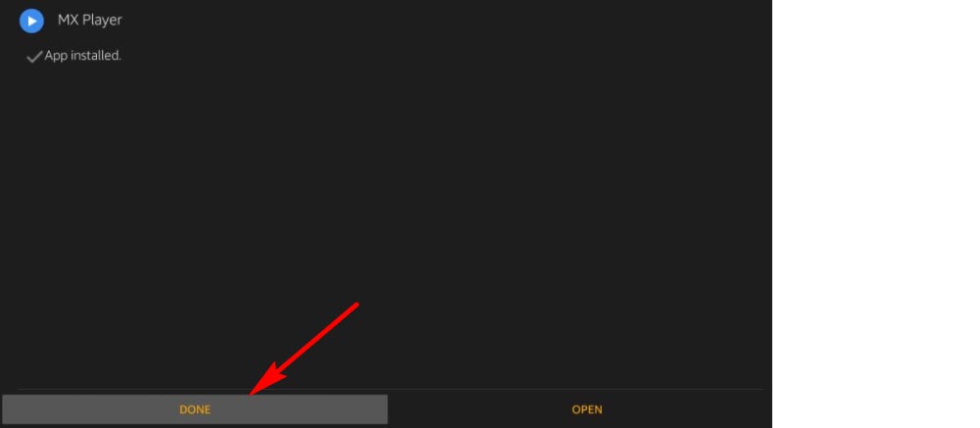Viewport: 980px width, 428px height.
Task: Launch MX Player using the right bottom button
Action: (587, 409)
